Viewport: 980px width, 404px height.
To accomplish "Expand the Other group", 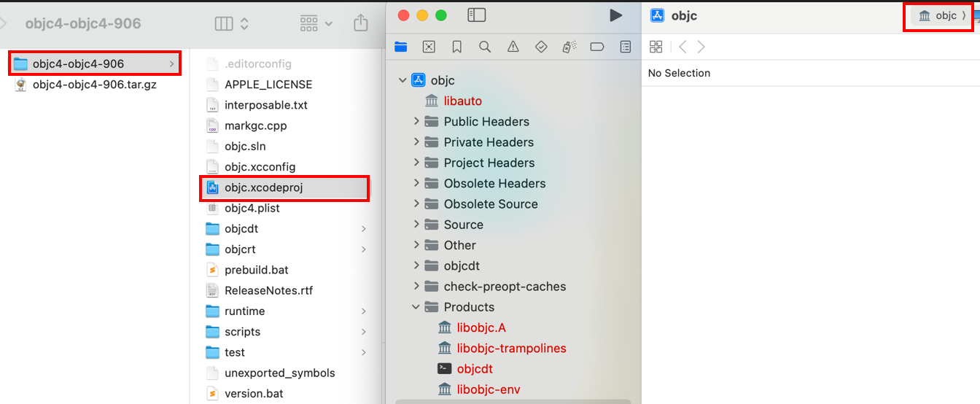I will pyautogui.click(x=416, y=245).
